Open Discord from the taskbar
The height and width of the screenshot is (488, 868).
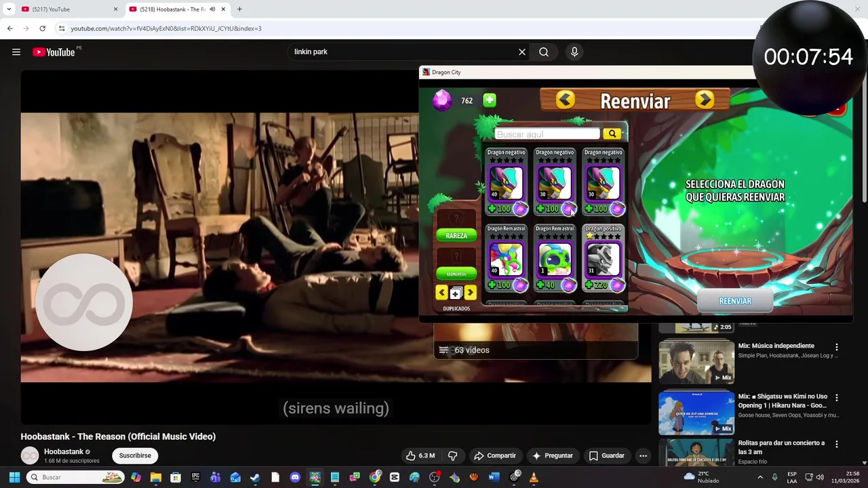pyautogui.click(x=295, y=477)
